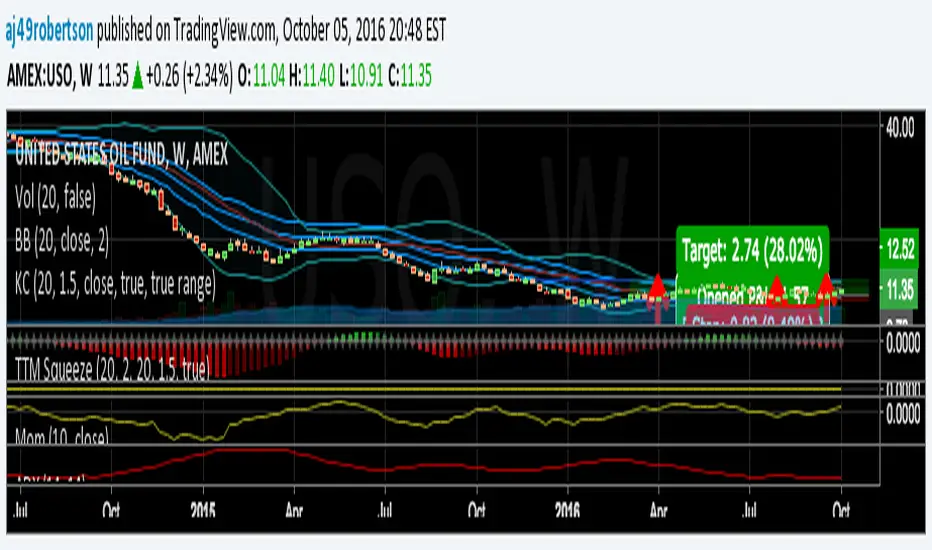Click the yellow momentum line in Mom pane
Viewport: 932px width, 550px height.
click(x=424, y=419)
